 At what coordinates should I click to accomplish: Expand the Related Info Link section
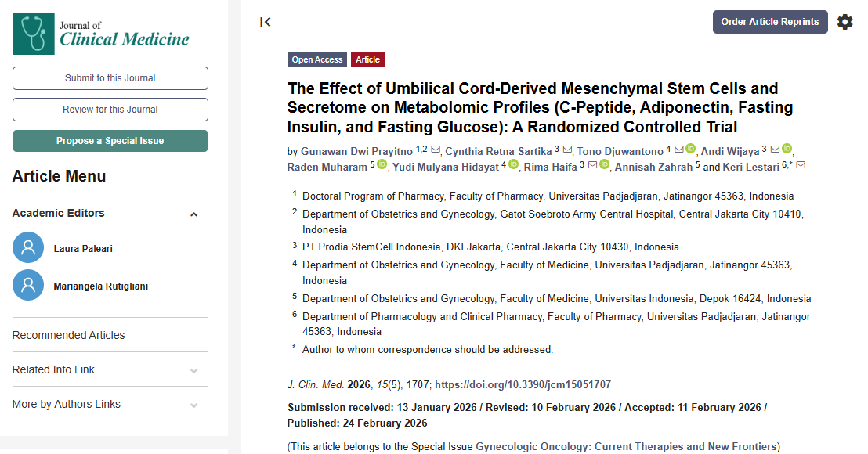(x=193, y=371)
